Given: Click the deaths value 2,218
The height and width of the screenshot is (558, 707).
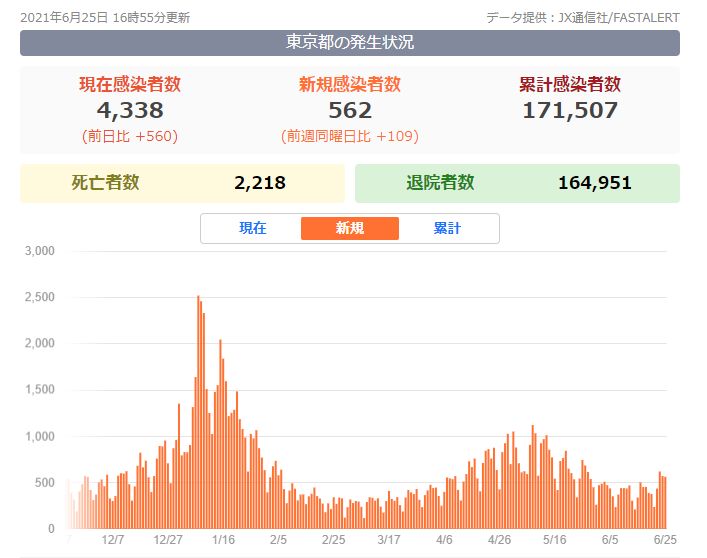Looking at the screenshot, I should pos(260,183).
